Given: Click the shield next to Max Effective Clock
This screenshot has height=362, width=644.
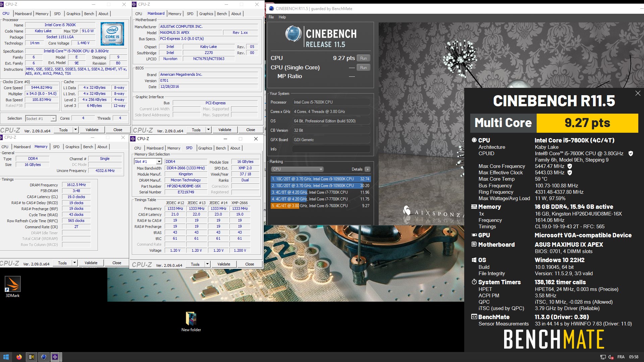Looking at the screenshot, I should (570, 173).
